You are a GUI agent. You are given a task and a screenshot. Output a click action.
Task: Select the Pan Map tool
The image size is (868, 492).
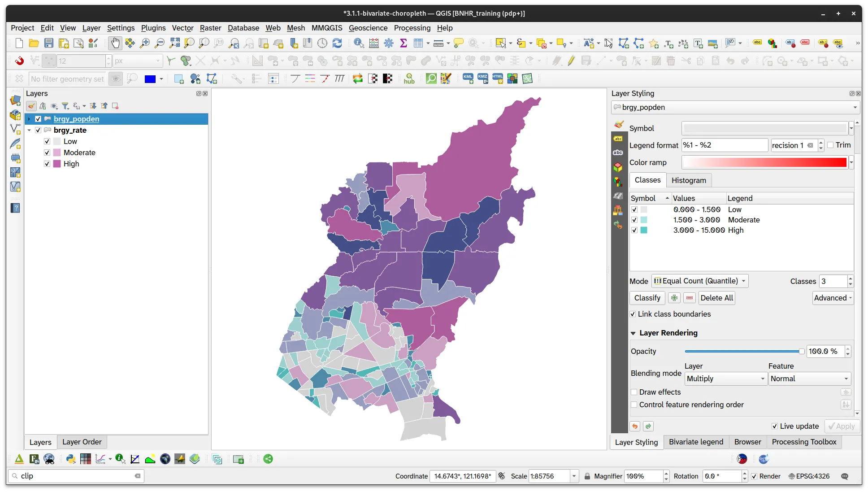115,43
